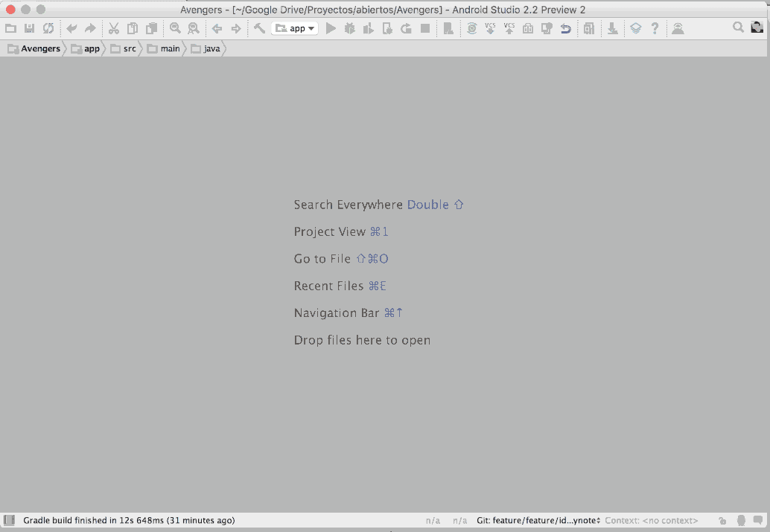The width and height of the screenshot is (770, 532).
Task: Stop the running application
Action: click(425, 28)
